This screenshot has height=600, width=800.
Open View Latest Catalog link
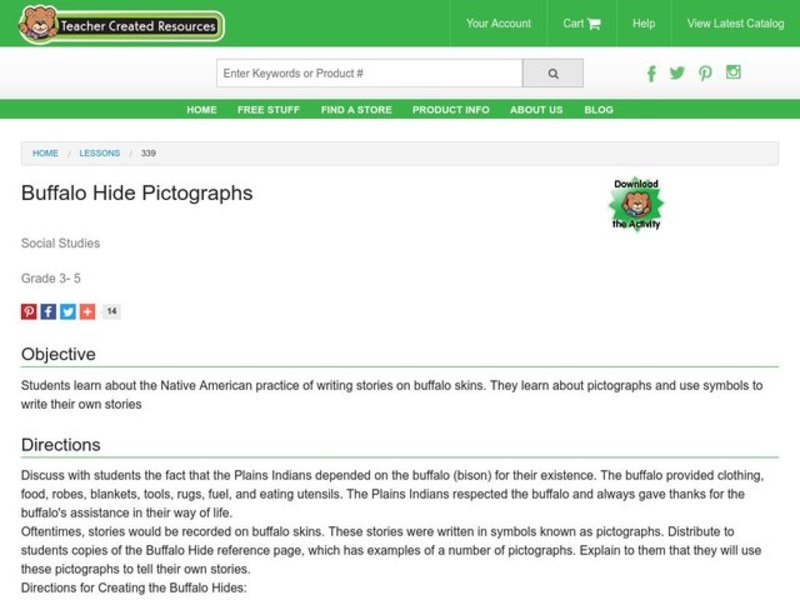click(735, 23)
